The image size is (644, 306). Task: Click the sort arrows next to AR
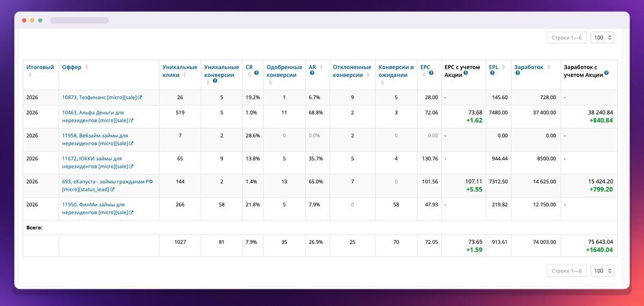(x=321, y=67)
